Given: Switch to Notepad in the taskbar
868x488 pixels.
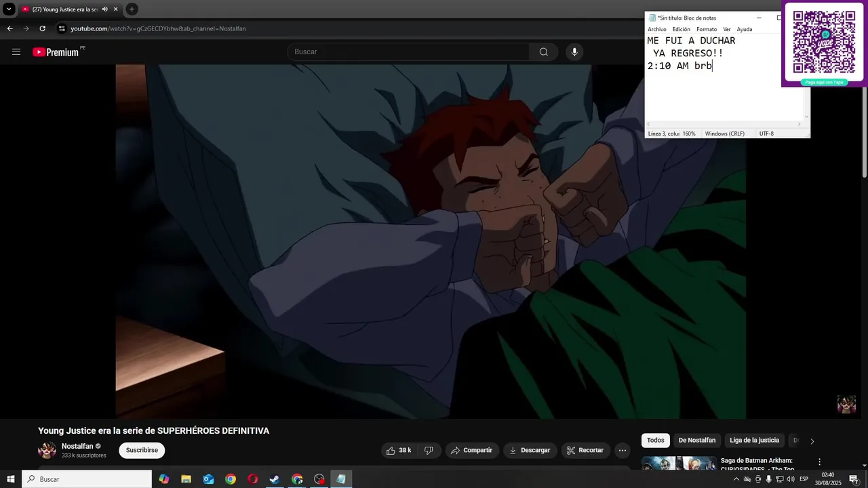Looking at the screenshot, I should point(341,479).
